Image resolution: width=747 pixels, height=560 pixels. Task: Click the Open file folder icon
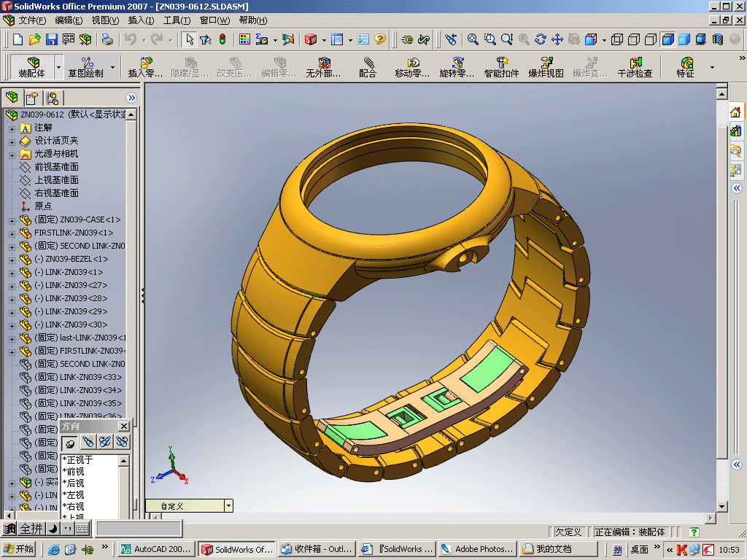34,39
